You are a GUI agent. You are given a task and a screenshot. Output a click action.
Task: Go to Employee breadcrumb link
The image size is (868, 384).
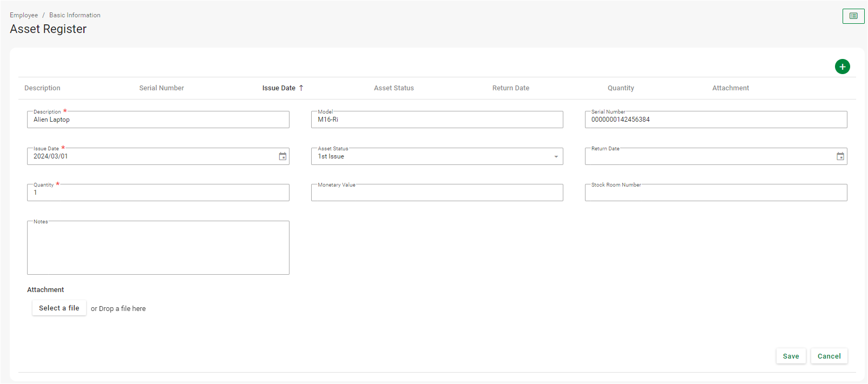[24, 15]
